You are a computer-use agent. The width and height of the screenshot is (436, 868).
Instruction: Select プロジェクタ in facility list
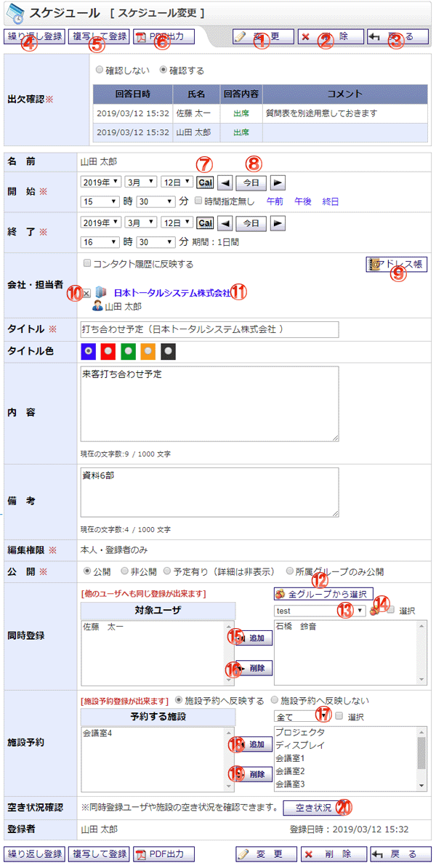coord(299,732)
